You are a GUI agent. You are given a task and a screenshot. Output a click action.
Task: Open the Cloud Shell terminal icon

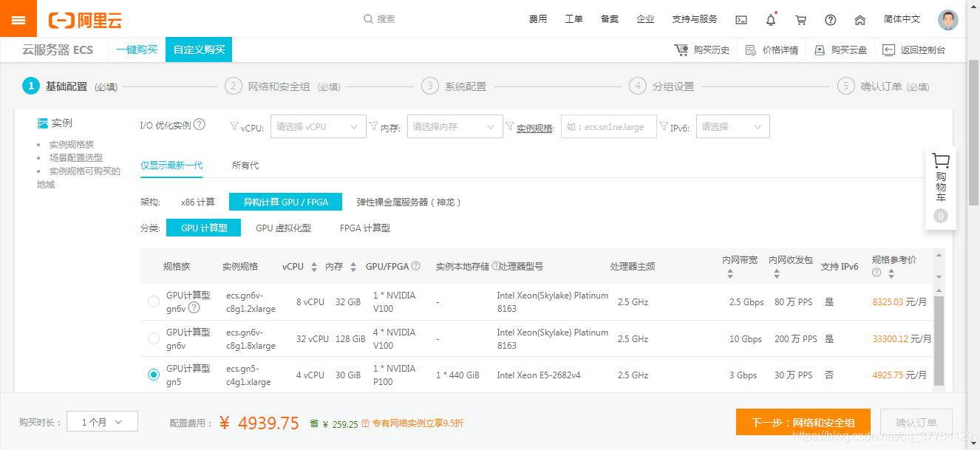(x=741, y=20)
